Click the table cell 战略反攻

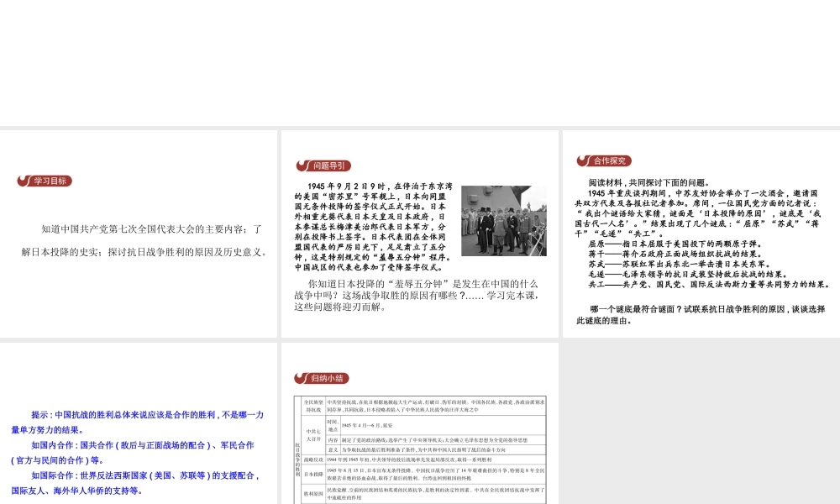coord(313,459)
